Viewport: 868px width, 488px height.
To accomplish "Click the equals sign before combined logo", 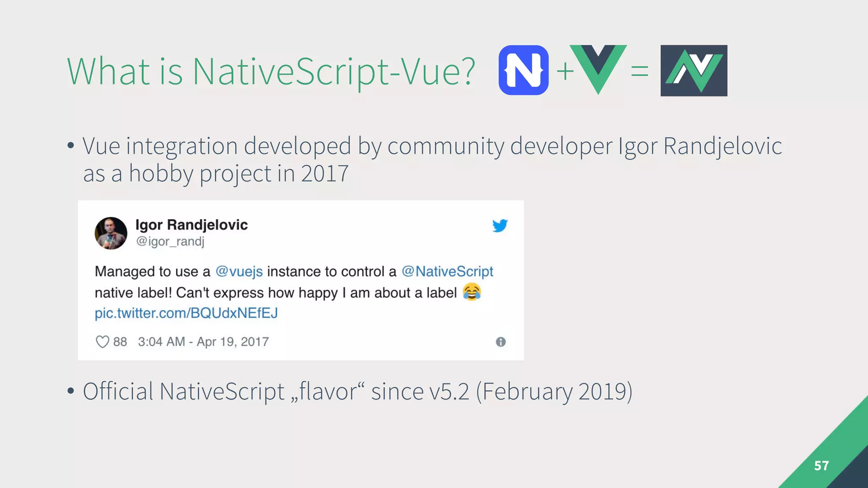I will click(640, 71).
